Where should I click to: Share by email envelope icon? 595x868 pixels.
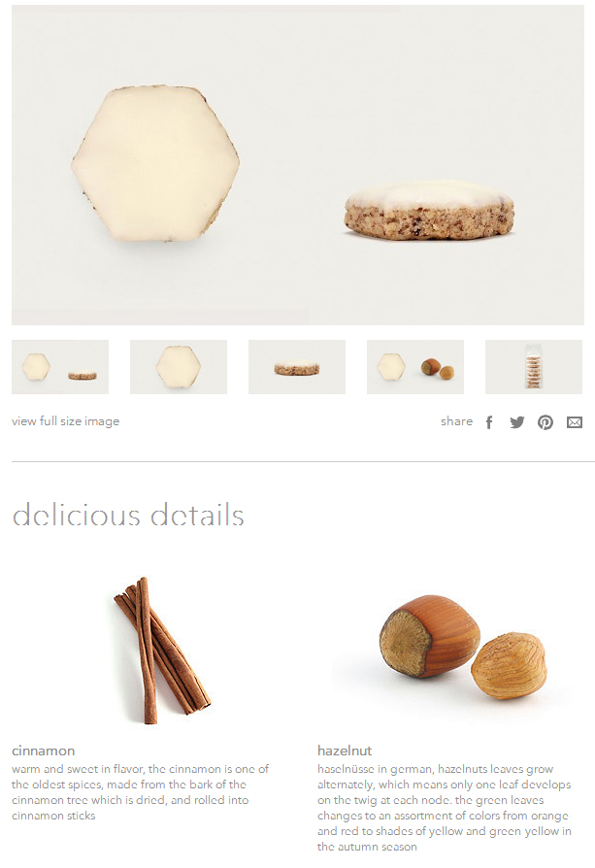click(575, 423)
